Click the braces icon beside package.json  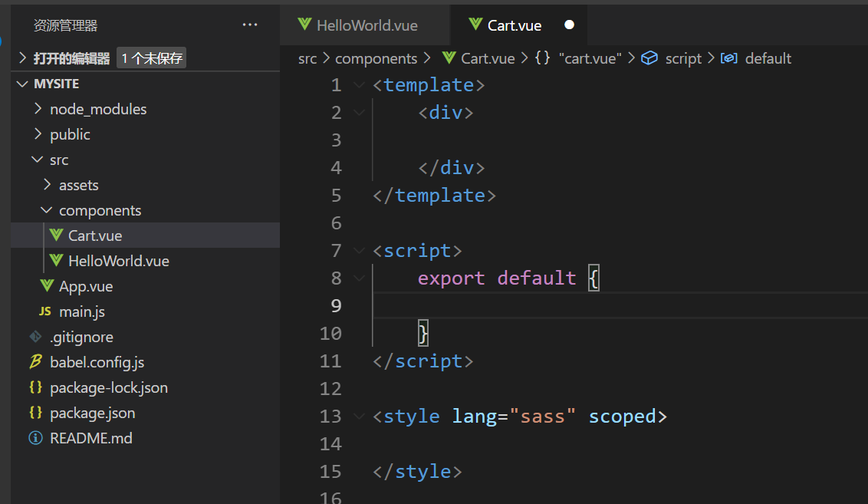point(35,413)
